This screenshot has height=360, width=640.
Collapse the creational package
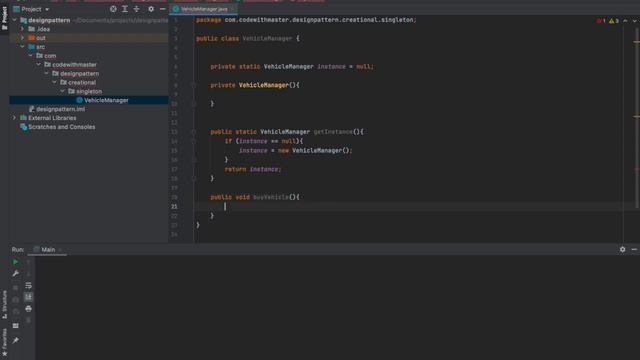click(55, 82)
